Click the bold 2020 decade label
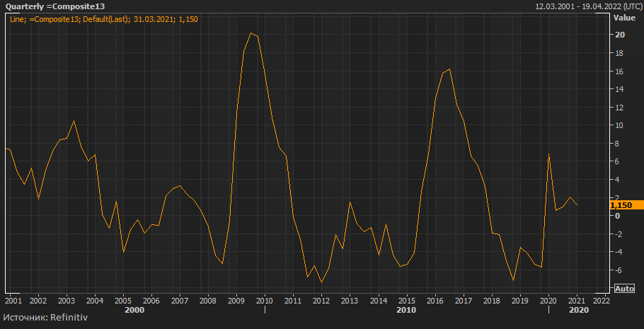The width and height of the screenshot is (644, 329). point(578,310)
